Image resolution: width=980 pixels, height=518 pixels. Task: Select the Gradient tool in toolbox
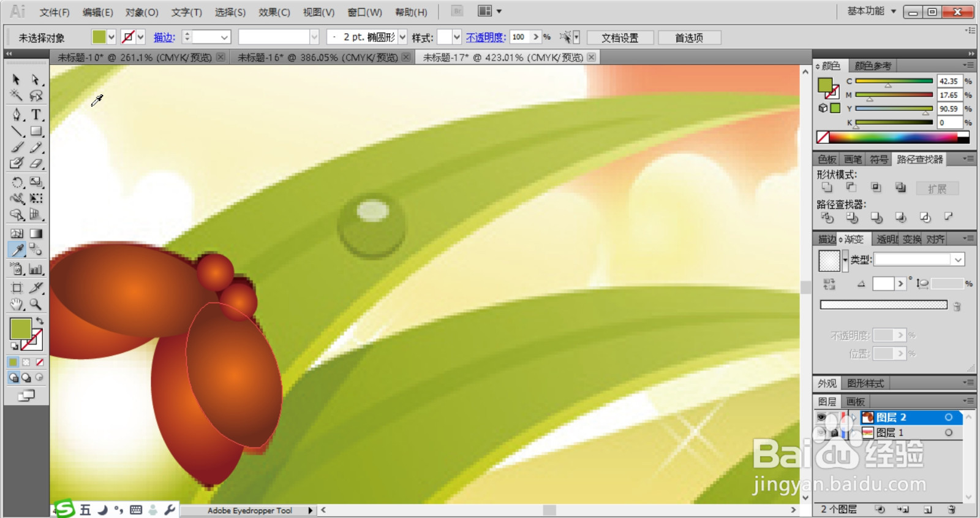36,234
